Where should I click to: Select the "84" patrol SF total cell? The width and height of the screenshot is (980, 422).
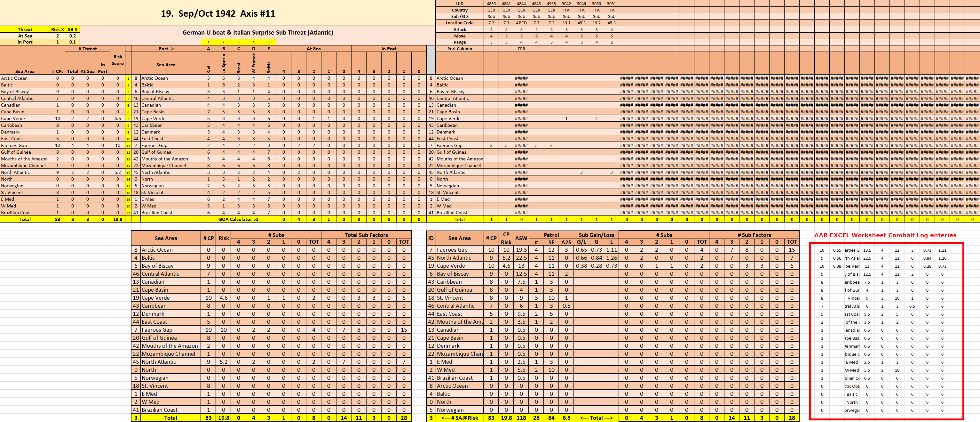pos(551,418)
